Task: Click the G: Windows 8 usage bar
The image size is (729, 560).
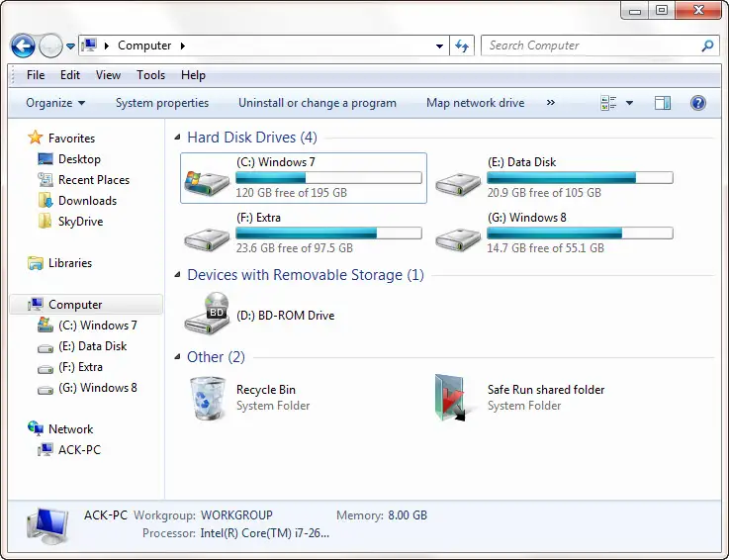Action: (580, 233)
